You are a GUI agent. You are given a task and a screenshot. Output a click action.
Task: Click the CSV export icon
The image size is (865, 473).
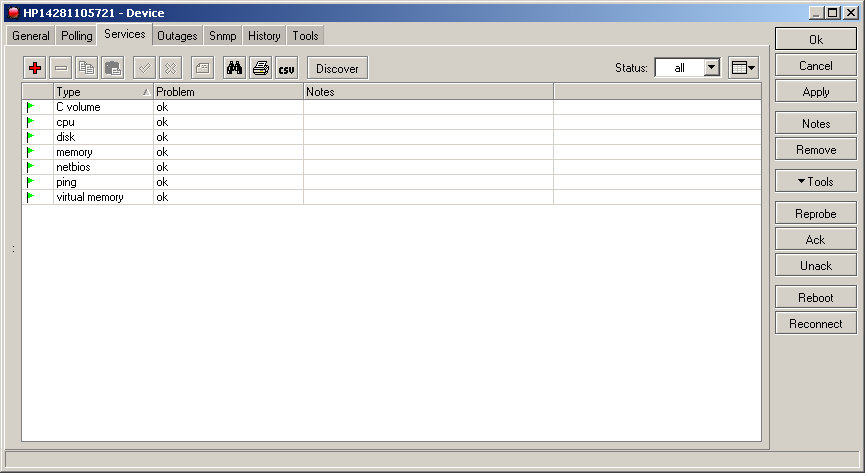pyautogui.click(x=286, y=68)
